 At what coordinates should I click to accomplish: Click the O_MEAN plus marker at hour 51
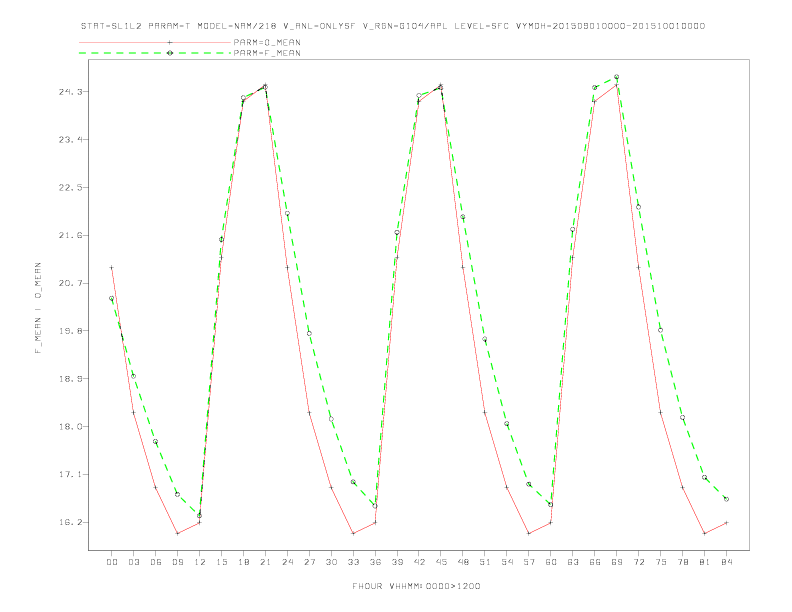pos(485,413)
